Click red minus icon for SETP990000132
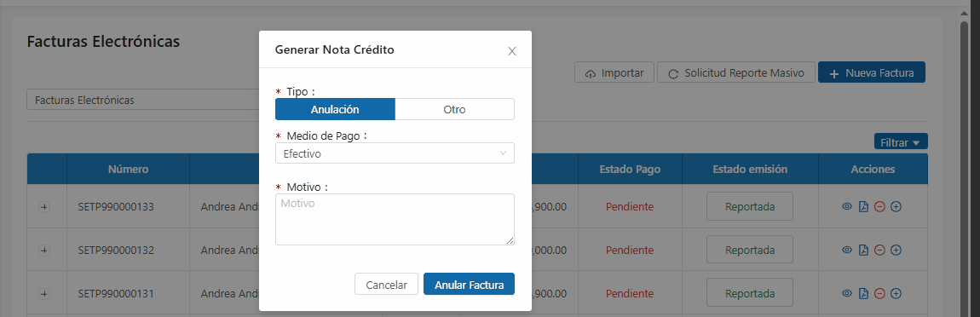Screen dimensions: 980x317 click(x=879, y=250)
